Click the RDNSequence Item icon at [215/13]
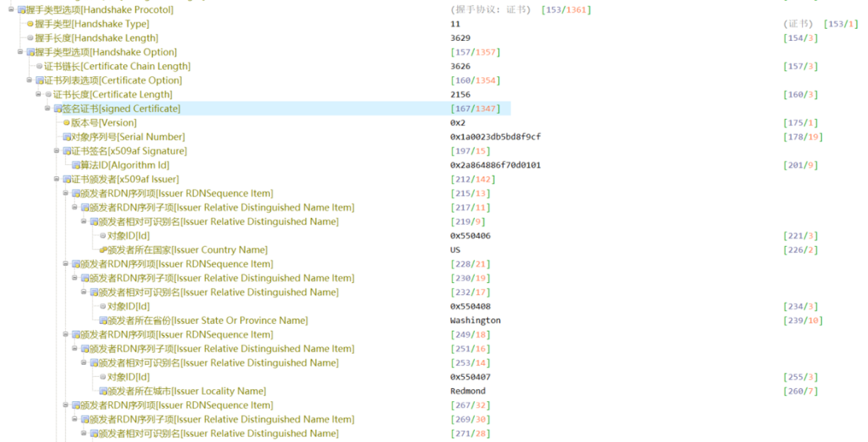Screen dimensions: 868x442 (76, 194)
